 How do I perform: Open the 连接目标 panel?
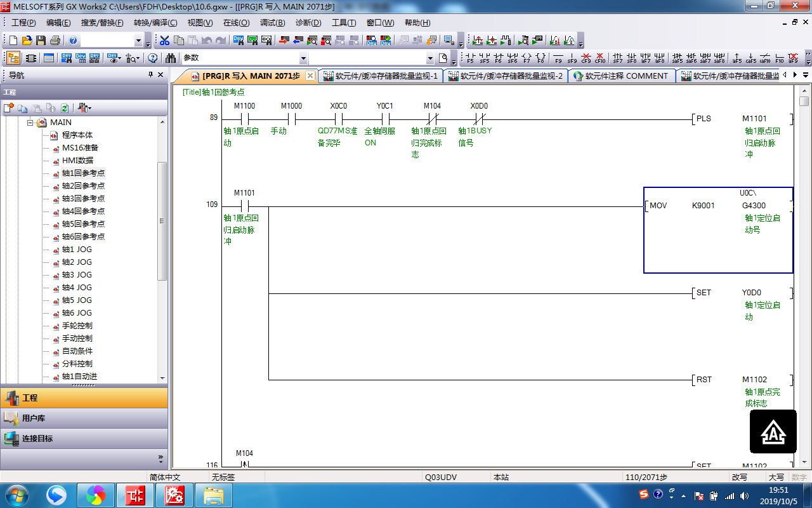[37, 439]
